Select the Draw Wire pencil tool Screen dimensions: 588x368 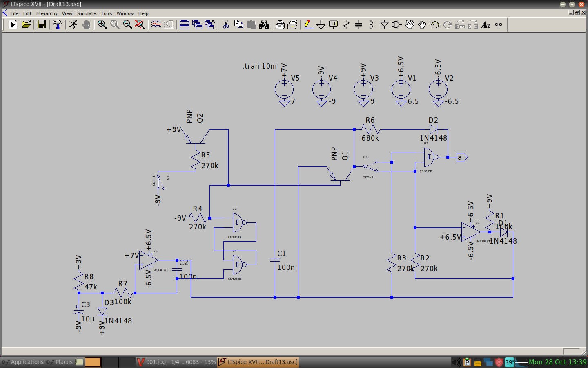(308, 25)
